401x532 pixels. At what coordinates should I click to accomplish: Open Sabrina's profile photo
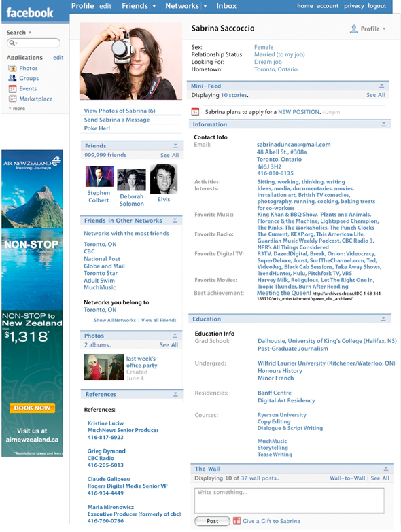point(131,61)
